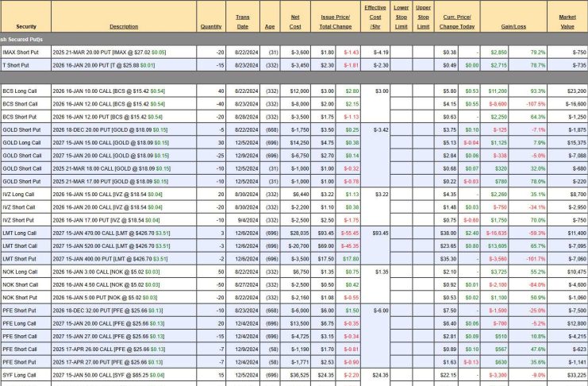Click the Net Cost column header

(x=295, y=21)
